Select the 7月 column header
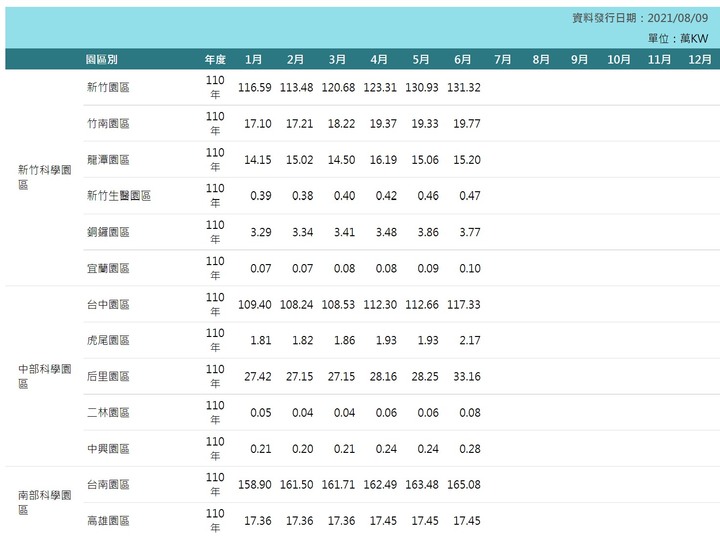 502,60
